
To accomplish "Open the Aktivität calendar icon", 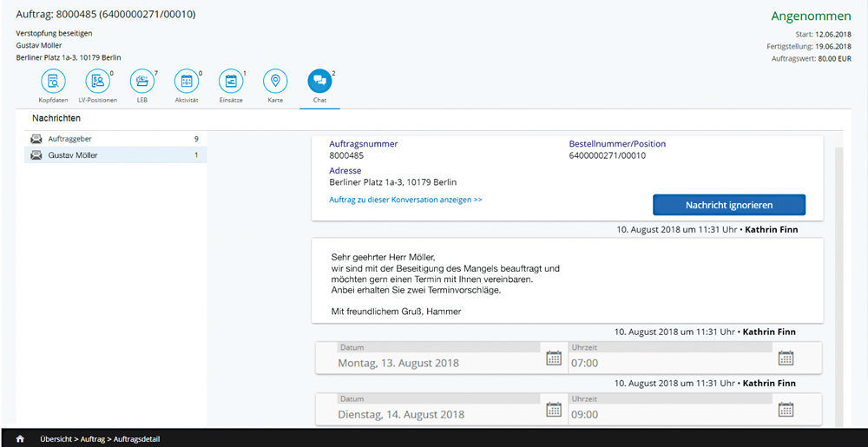I will pos(187,82).
